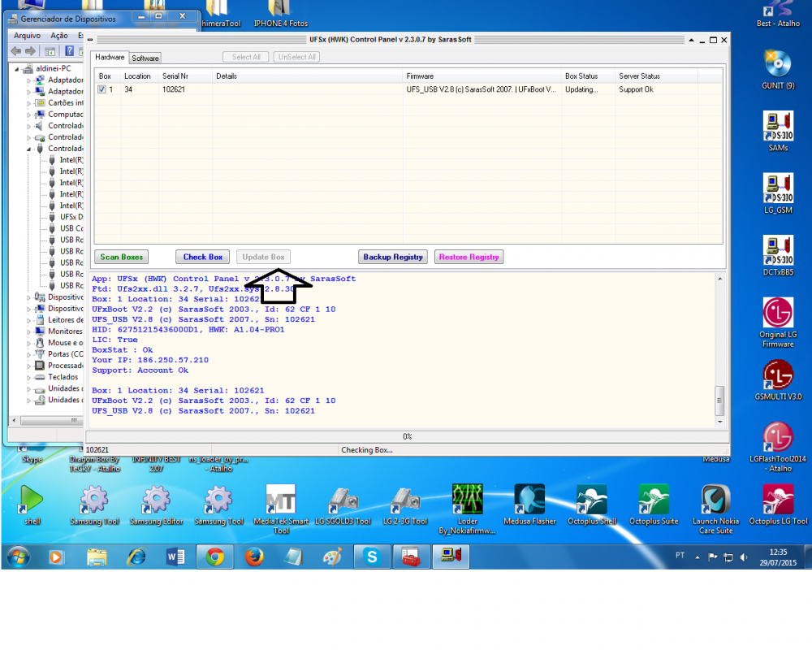Click the Help icon in Device Manager toolbar
812x650 pixels.
(69, 51)
